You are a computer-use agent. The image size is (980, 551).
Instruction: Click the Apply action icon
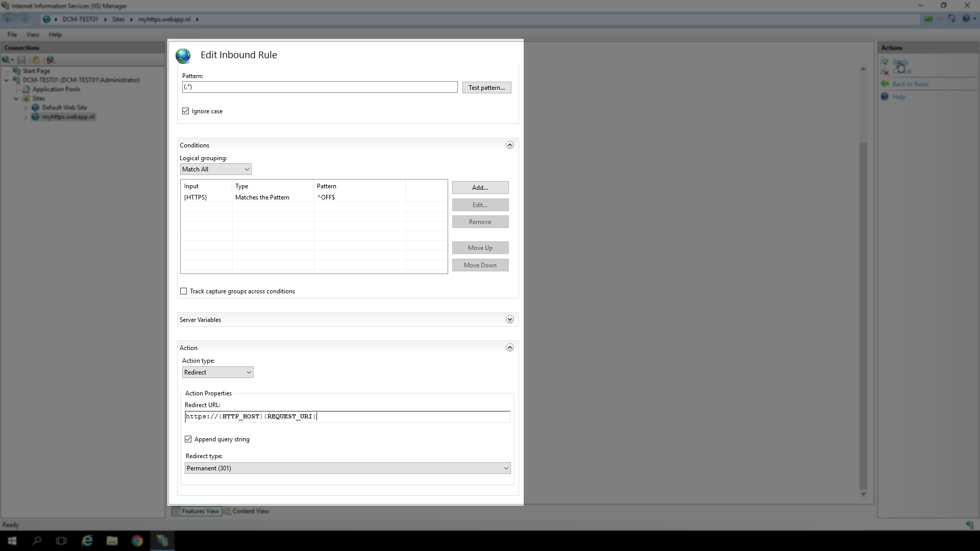tap(885, 61)
